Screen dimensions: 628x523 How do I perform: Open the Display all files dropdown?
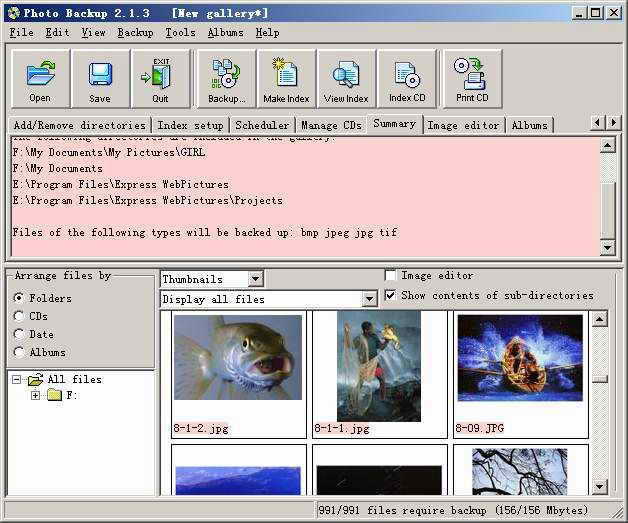pyautogui.click(x=369, y=299)
